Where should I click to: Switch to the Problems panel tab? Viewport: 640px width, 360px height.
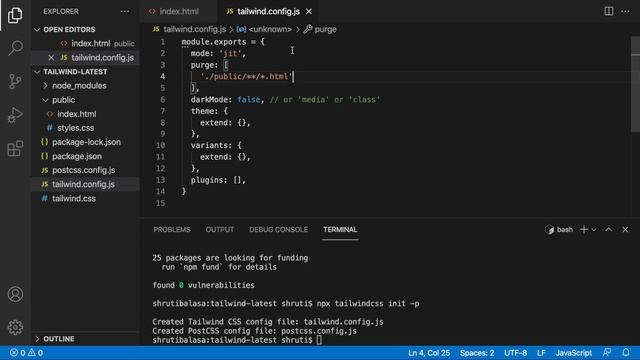(172, 229)
